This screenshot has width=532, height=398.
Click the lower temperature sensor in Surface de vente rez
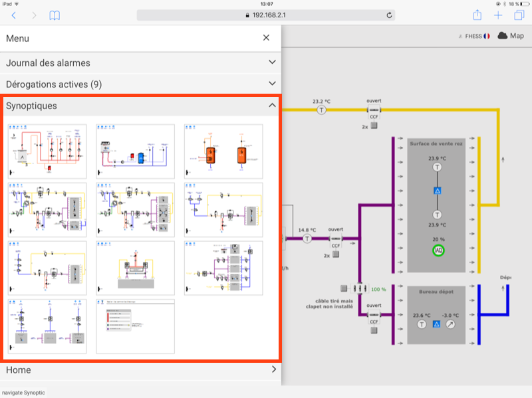[437, 215]
